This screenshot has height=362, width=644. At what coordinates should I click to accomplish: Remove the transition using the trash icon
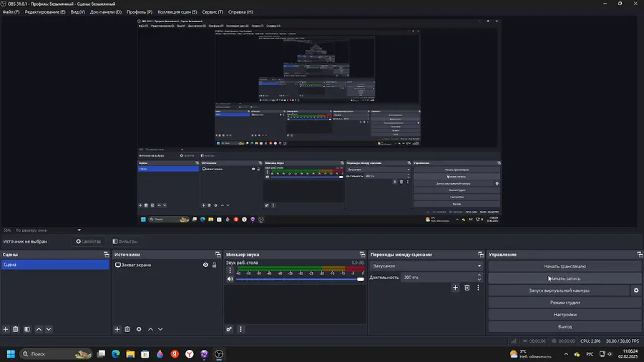[x=467, y=288]
